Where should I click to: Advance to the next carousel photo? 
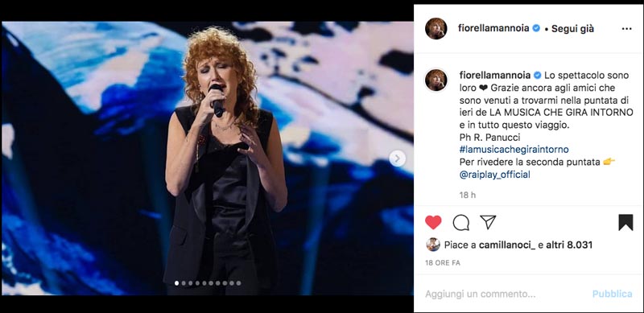pos(397,159)
